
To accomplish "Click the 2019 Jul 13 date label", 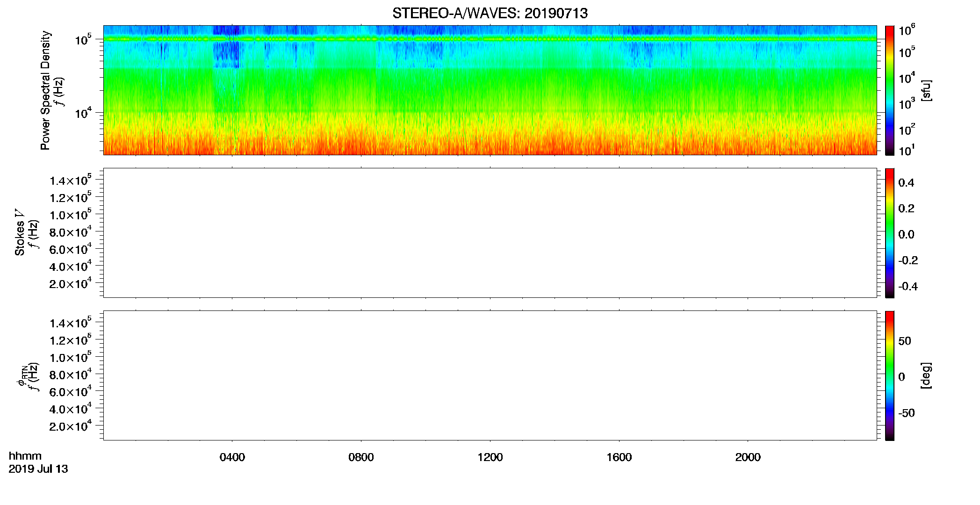I will point(38,469).
